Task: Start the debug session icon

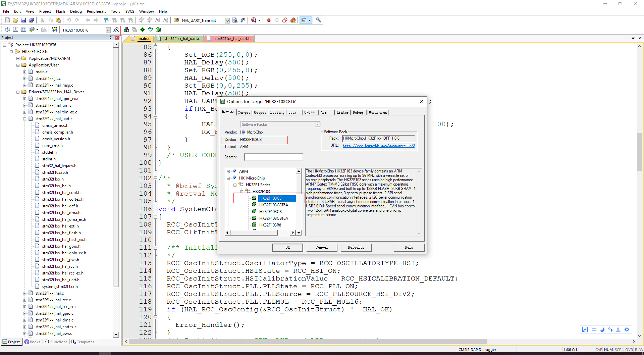Action: coord(254,20)
